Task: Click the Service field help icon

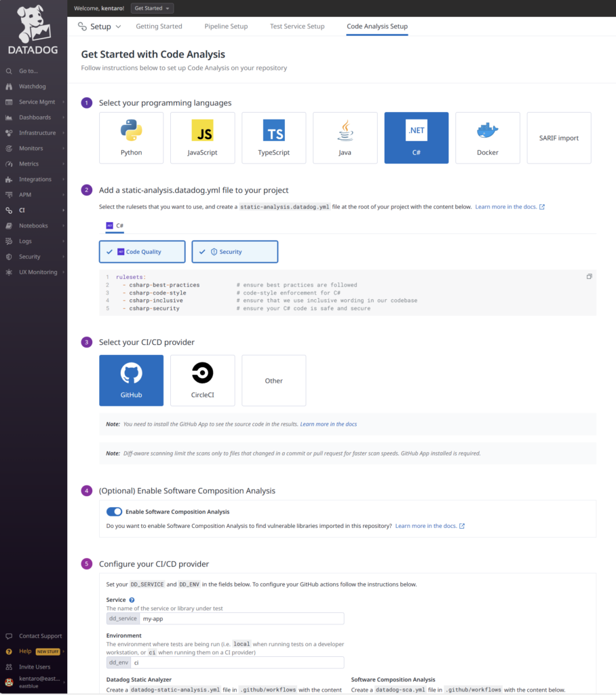Action: coord(132,600)
